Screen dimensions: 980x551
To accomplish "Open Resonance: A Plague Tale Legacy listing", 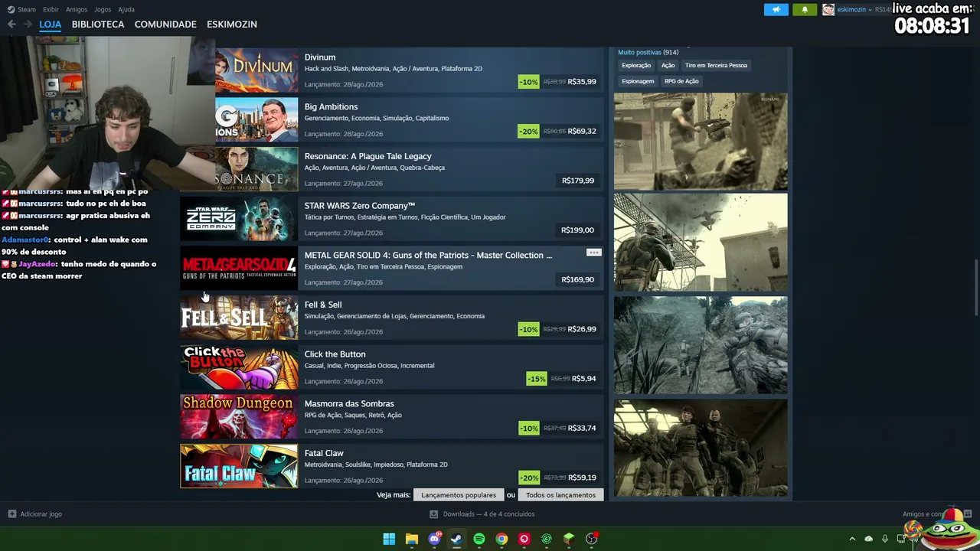I will (410, 169).
